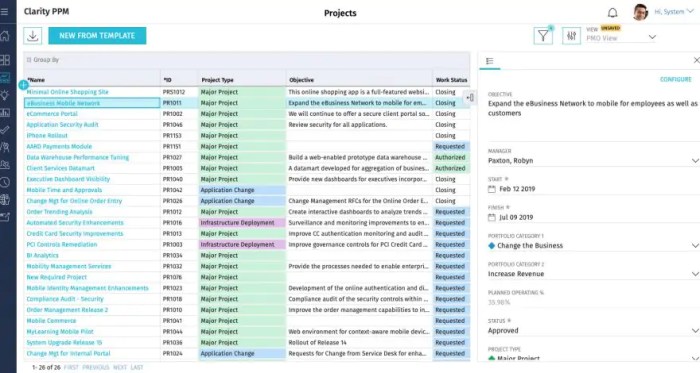
Task: Open the Start date calendar icon
Action: coord(492,189)
